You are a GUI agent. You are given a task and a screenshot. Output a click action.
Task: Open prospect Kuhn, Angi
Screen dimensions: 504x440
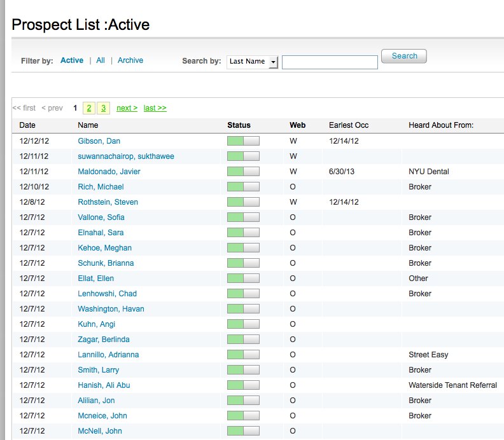tap(97, 324)
